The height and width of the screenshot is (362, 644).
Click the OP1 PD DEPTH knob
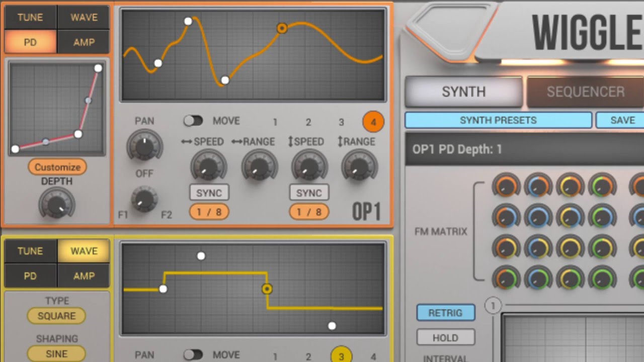click(57, 205)
